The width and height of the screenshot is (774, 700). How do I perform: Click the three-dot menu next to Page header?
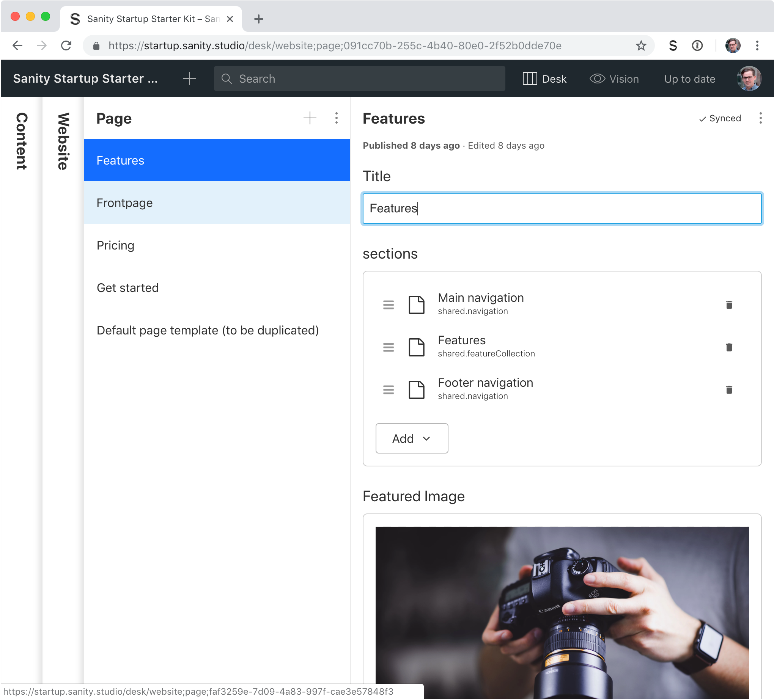point(337,118)
